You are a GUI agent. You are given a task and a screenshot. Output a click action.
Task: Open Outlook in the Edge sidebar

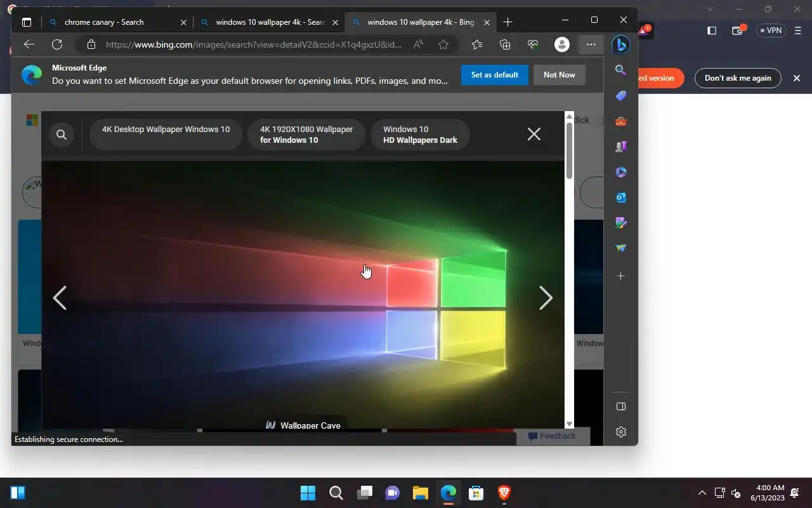pos(620,197)
